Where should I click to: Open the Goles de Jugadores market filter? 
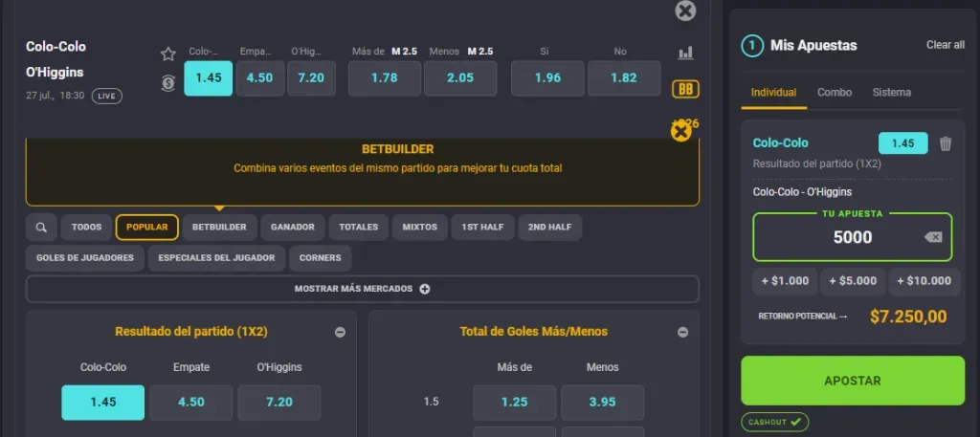coord(85,258)
